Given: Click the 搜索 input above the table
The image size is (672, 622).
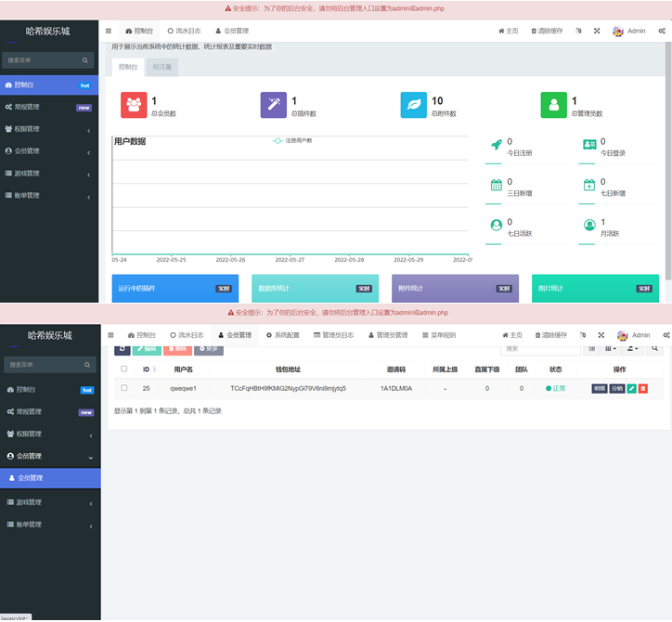Looking at the screenshot, I should coord(538,349).
